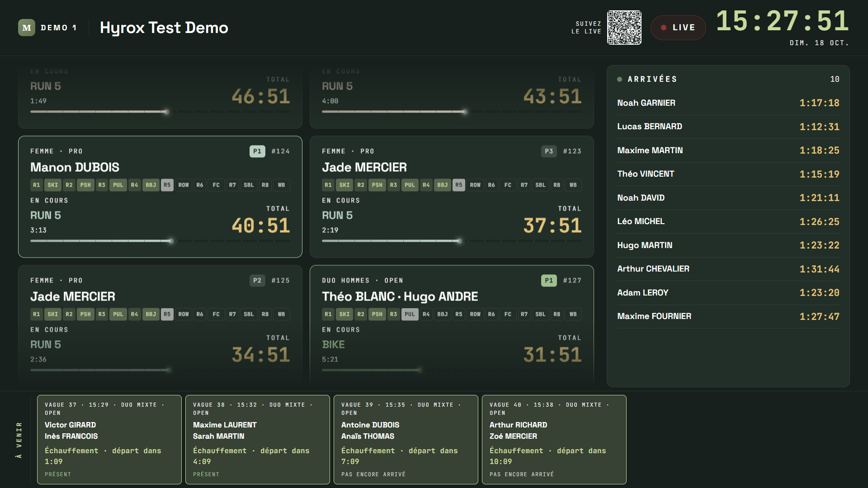Click the green dot beside ARRIVÉES
The height and width of the screenshot is (488, 868).
pyautogui.click(x=620, y=79)
